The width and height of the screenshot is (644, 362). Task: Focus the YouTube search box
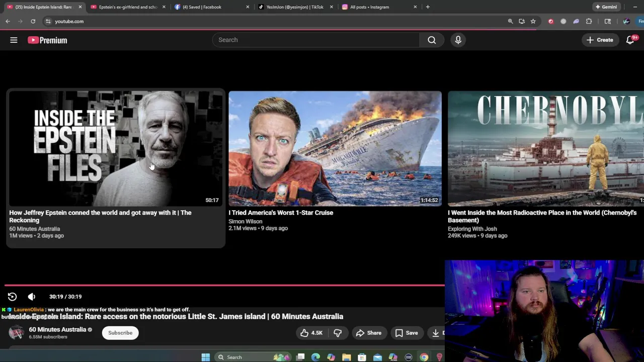coord(316,40)
